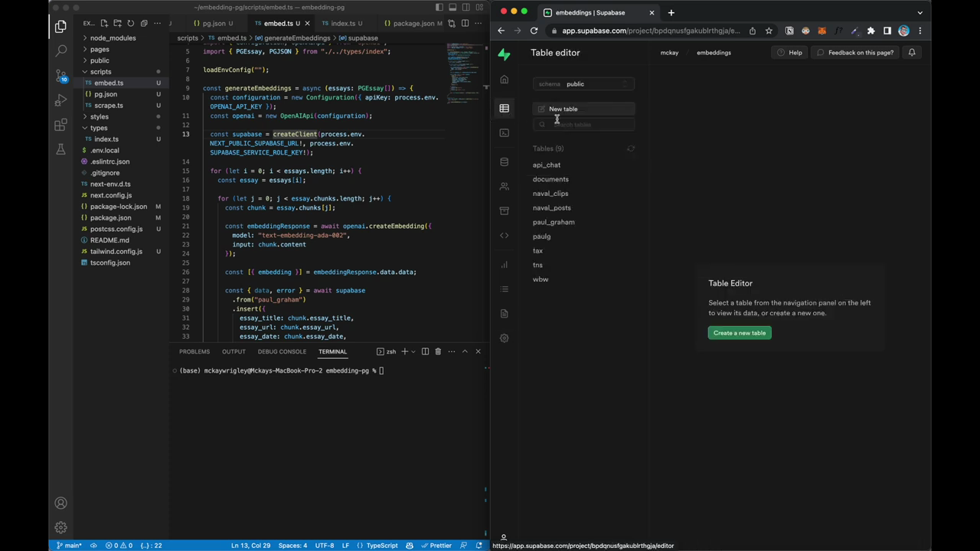Open the PROBLEMS panel tab
Viewport: 980px width, 551px height.
pos(194,351)
